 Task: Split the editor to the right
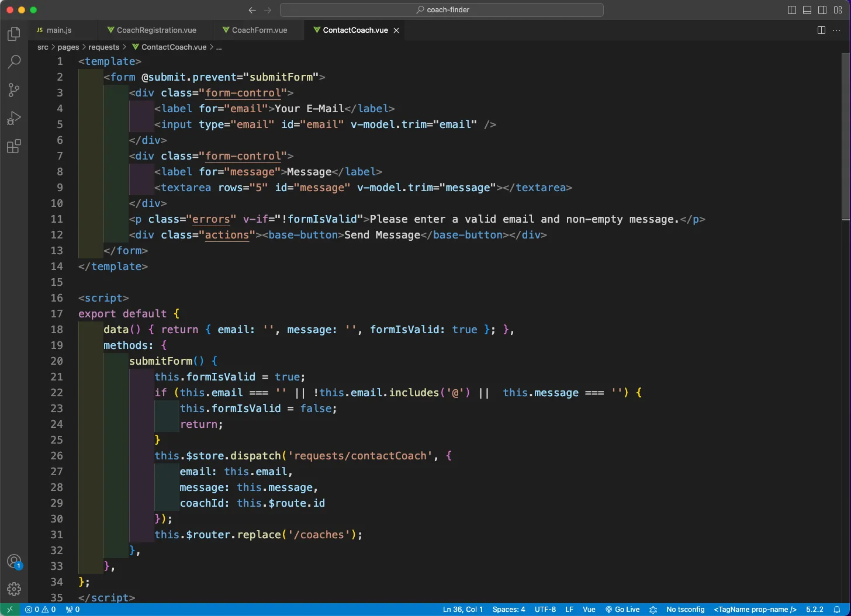pyautogui.click(x=821, y=30)
